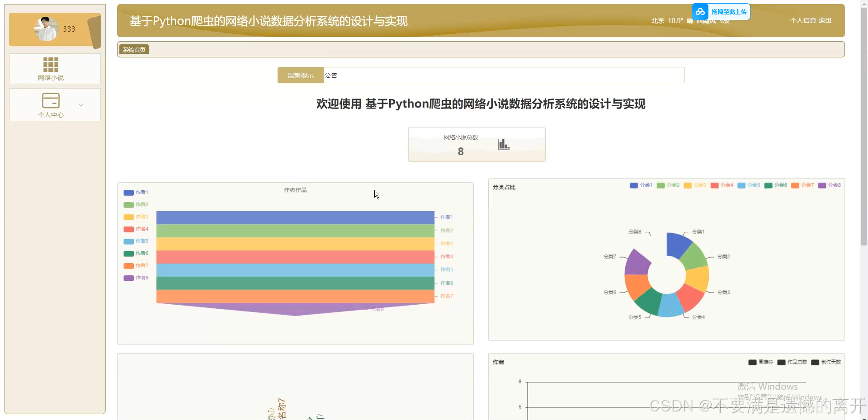Image resolution: width=868 pixels, height=420 pixels.
Task: Toggle 创作天数 legend in 作者 chart
Action: point(826,362)
